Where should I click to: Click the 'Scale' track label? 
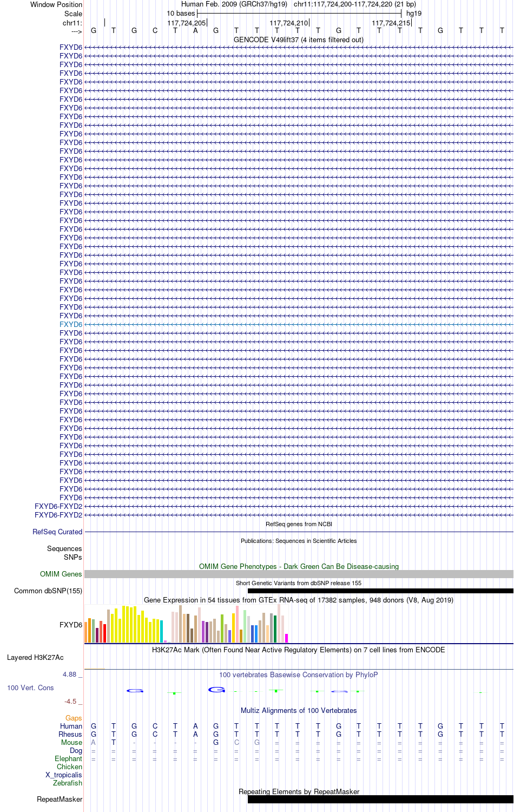pyautogui.click(x=74, y=14)
